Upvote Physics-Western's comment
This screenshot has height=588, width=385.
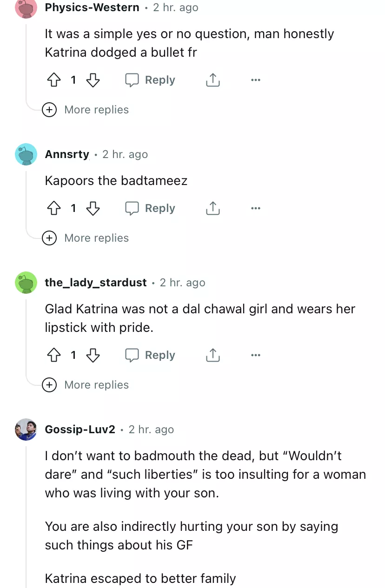(x=54, y=80)
